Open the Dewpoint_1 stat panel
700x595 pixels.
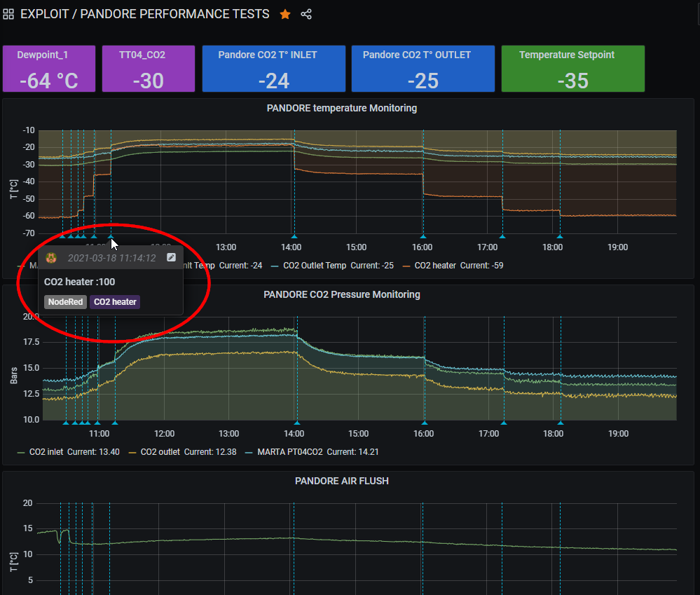point(49,69)
